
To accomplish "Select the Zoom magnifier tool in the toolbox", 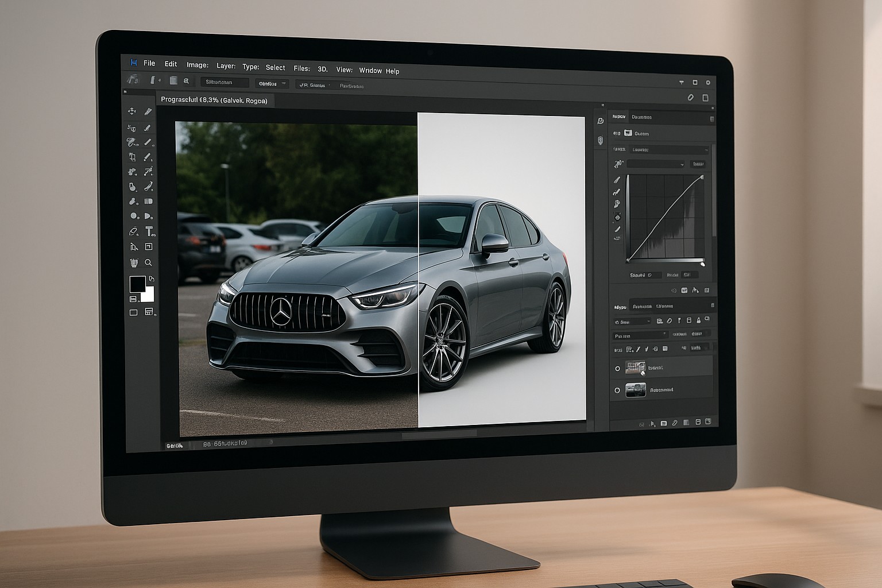I will (148, 262).
